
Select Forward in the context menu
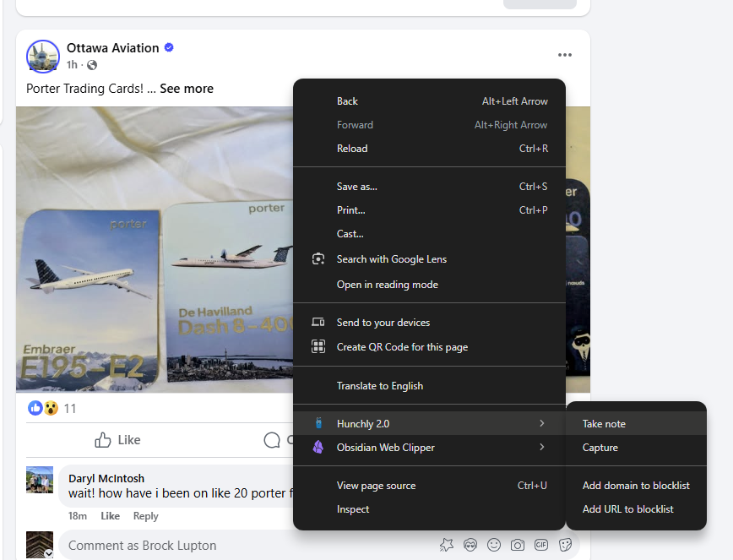[429, 125]
